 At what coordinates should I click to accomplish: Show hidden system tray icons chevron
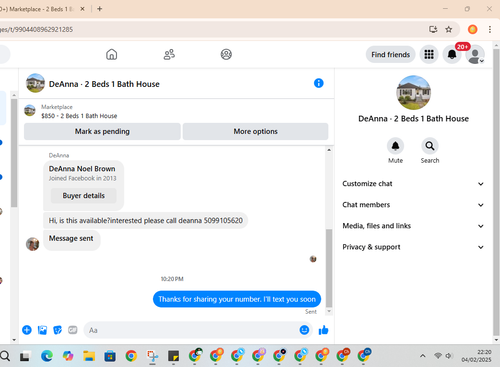423,356
